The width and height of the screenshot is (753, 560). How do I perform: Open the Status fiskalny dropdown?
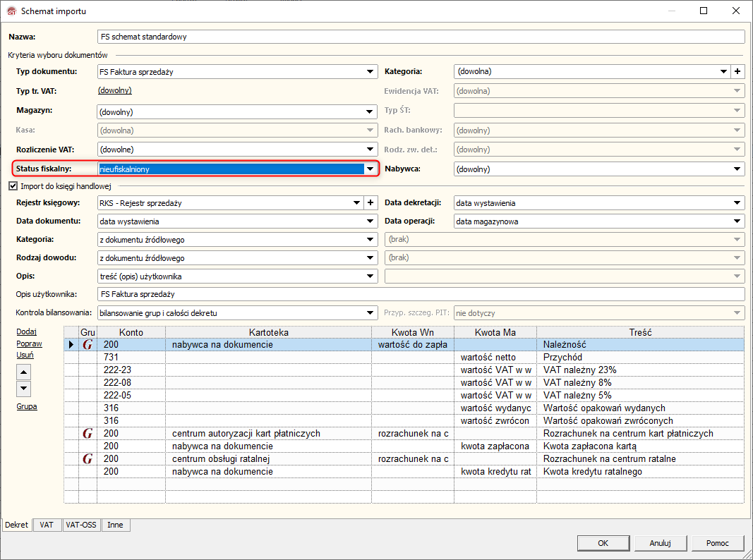click(371, 169)
